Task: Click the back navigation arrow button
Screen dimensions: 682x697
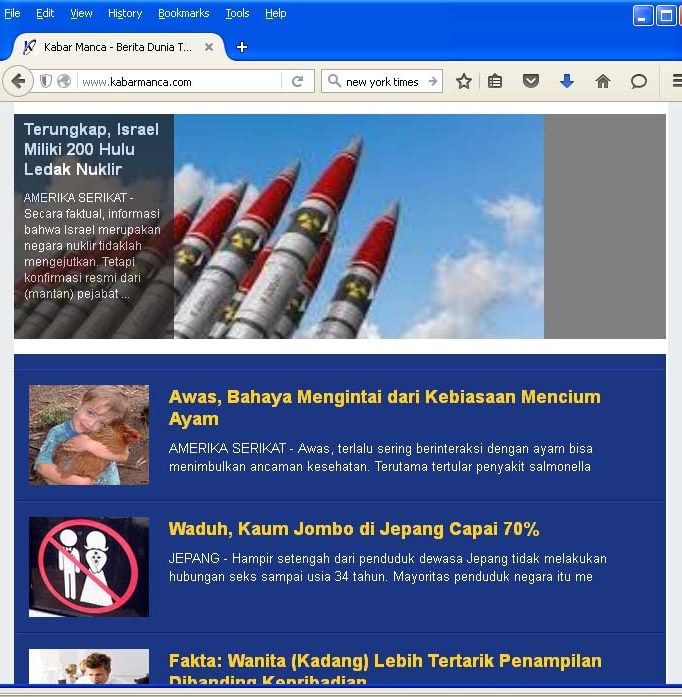Action: [18, 81]
